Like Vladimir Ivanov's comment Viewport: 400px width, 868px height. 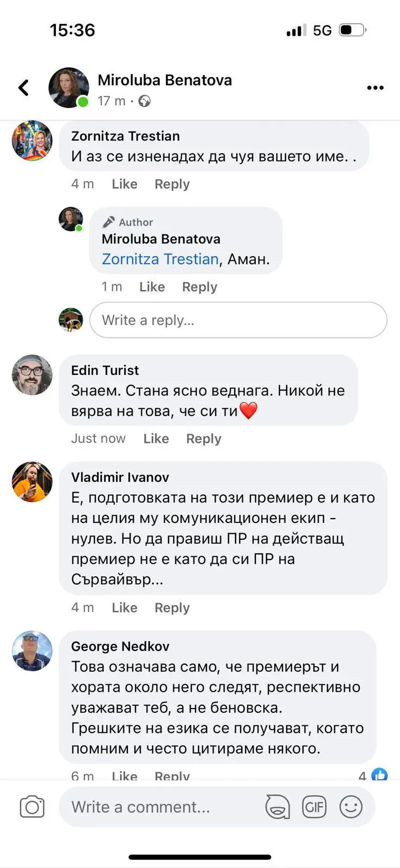tap(124, 608)
